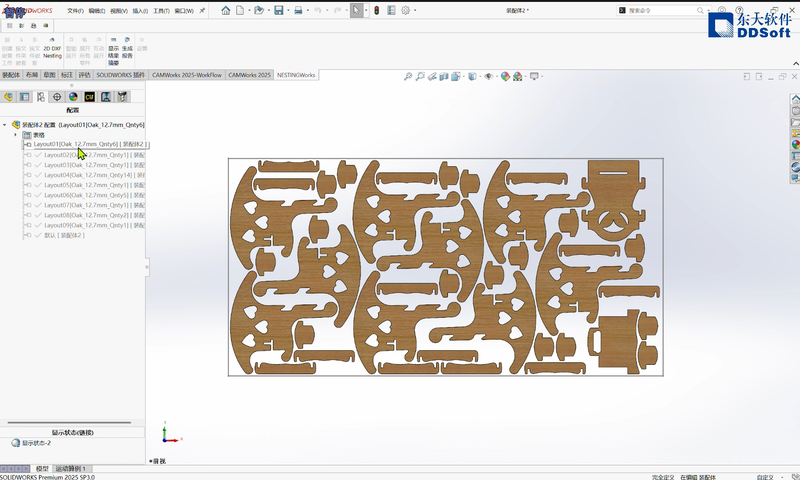800x480 pixels.
Task: Expand the 表格 tree node
Action: [15, 135]
